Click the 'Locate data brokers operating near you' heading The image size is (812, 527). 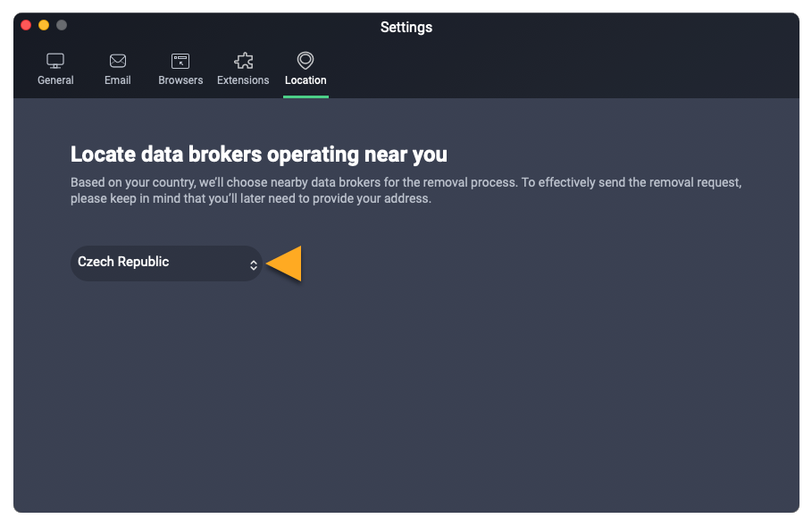tap(259, 155)
